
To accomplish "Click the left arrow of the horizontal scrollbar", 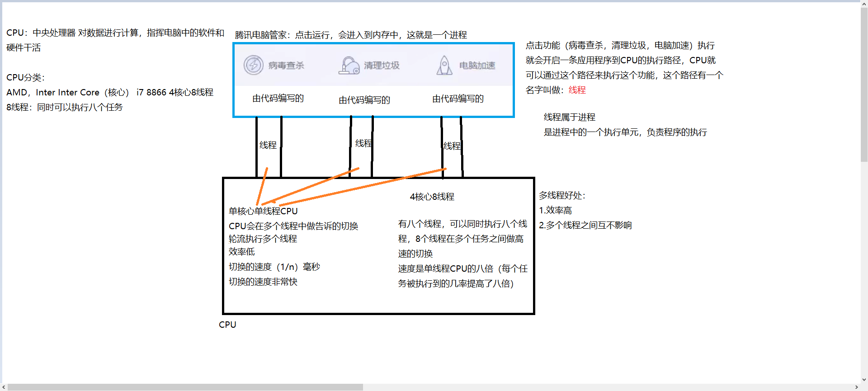I will coord(4,387).
